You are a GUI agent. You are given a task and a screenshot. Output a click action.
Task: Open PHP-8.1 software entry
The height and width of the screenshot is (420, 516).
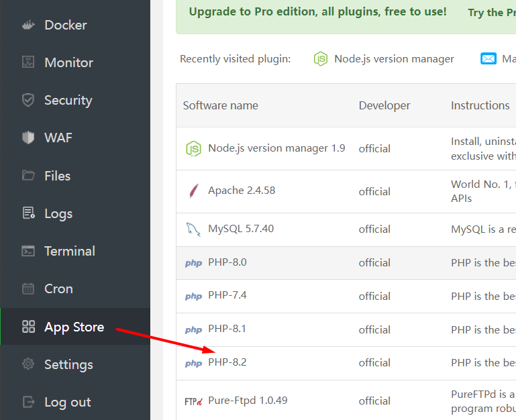coord(227,329)
